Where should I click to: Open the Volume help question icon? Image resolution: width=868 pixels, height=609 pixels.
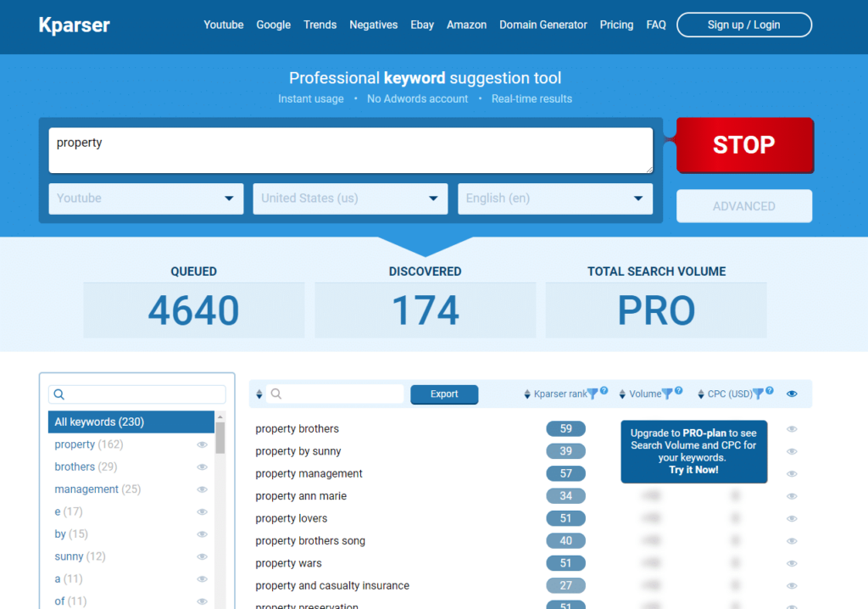(679, 390)
